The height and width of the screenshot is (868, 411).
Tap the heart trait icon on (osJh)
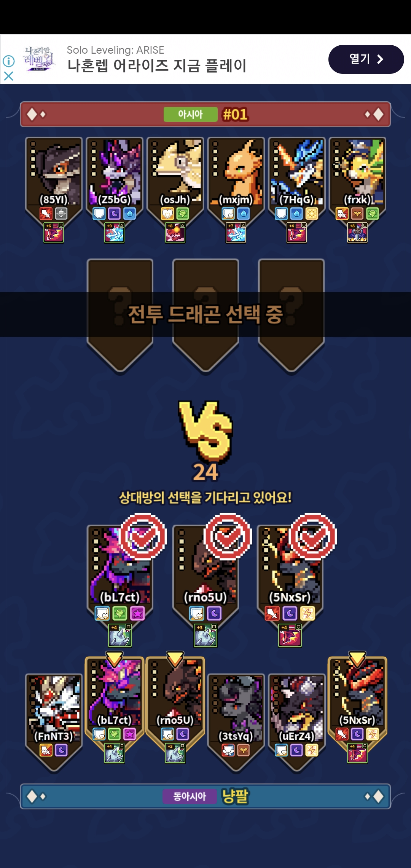[167, 214]
